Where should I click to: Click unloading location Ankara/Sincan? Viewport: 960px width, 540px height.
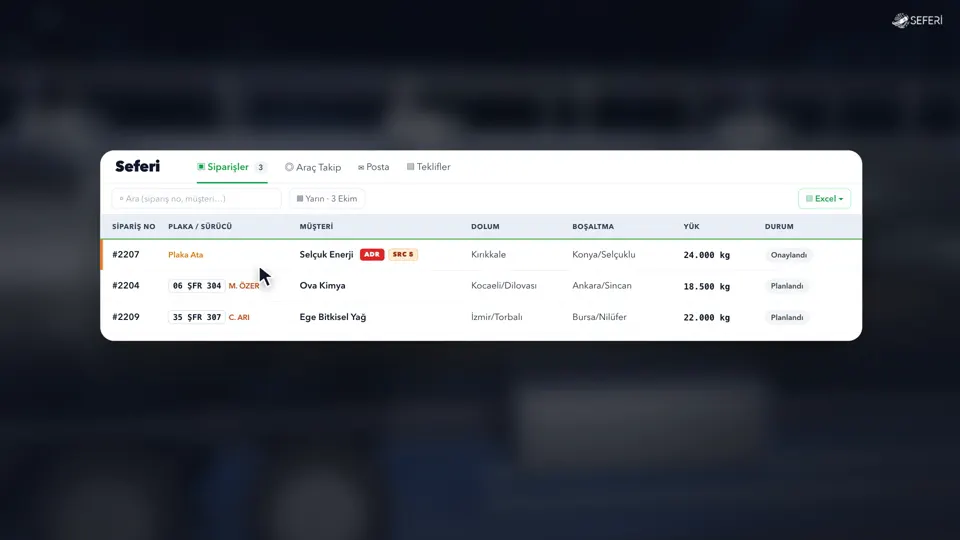point(602,286)
